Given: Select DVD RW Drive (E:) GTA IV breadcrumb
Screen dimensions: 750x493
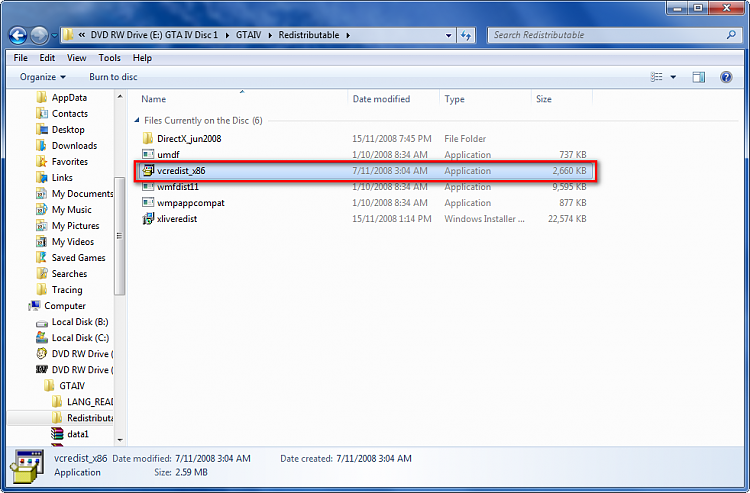Looking at the screenshot, I should 154,35.
